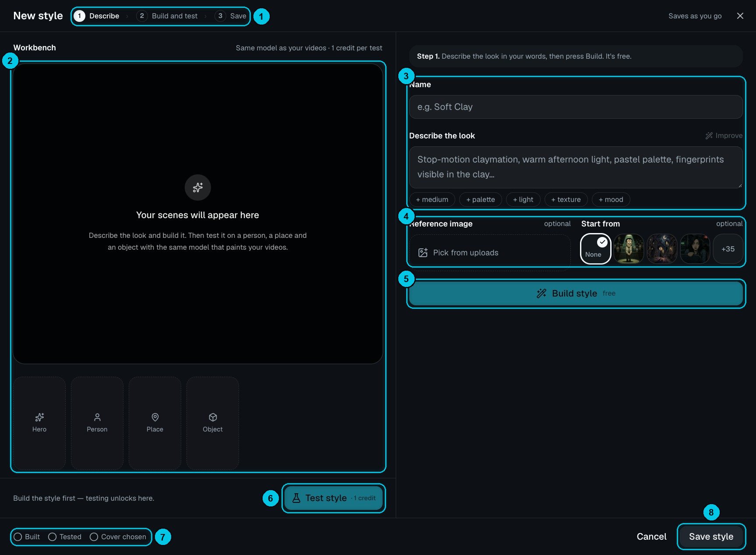Click 'Build the style first' hint text
756x555 pixels.
click(x=84, y=498)
